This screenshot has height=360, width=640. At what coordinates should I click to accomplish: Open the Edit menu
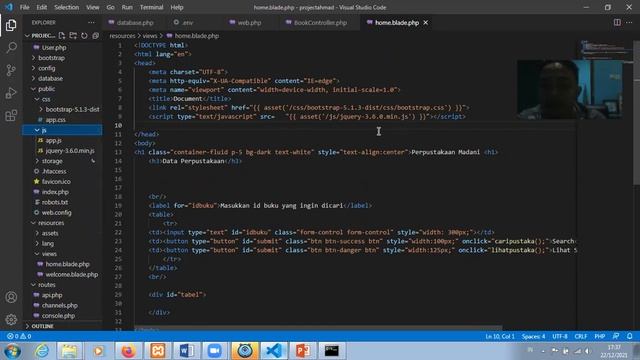[x=41, y=7]
